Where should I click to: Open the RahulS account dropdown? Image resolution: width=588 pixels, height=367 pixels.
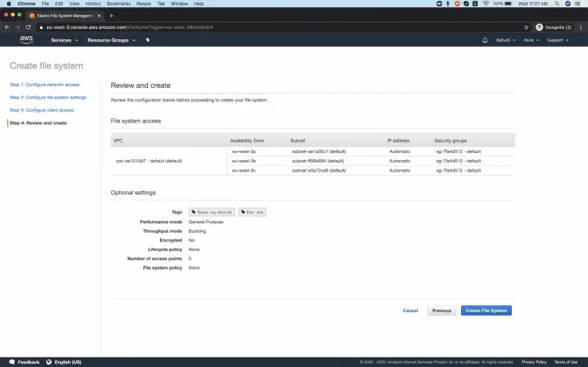(506, 40)
